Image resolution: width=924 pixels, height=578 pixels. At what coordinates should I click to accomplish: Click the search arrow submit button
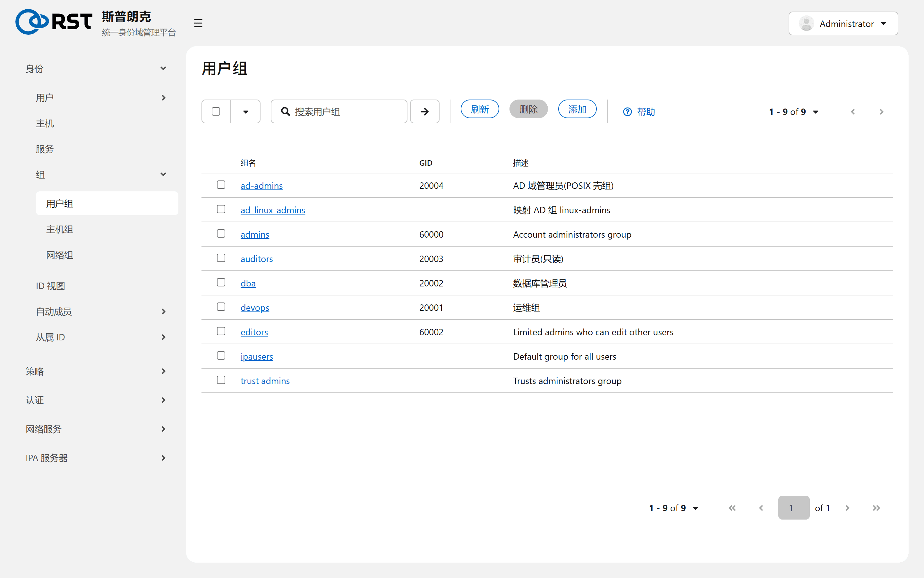click(x=424, y=112)
